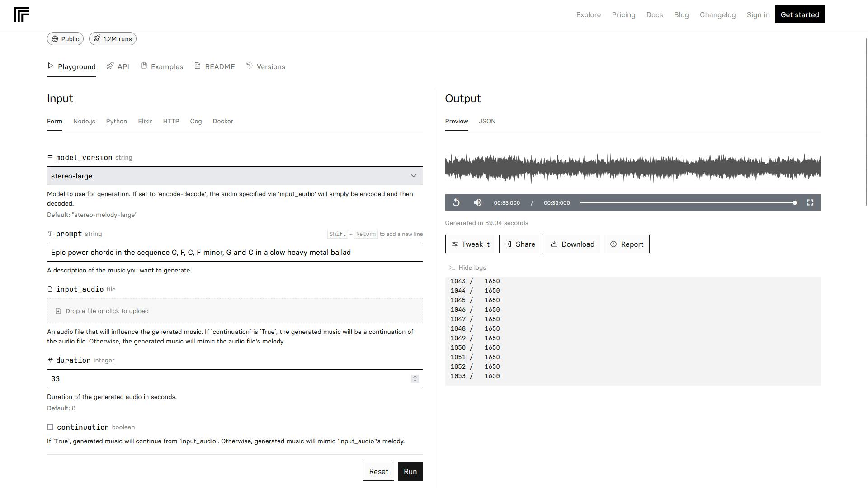Restart audio with the replay icon
The image size is (868, 488).
[x=456, y=203]
